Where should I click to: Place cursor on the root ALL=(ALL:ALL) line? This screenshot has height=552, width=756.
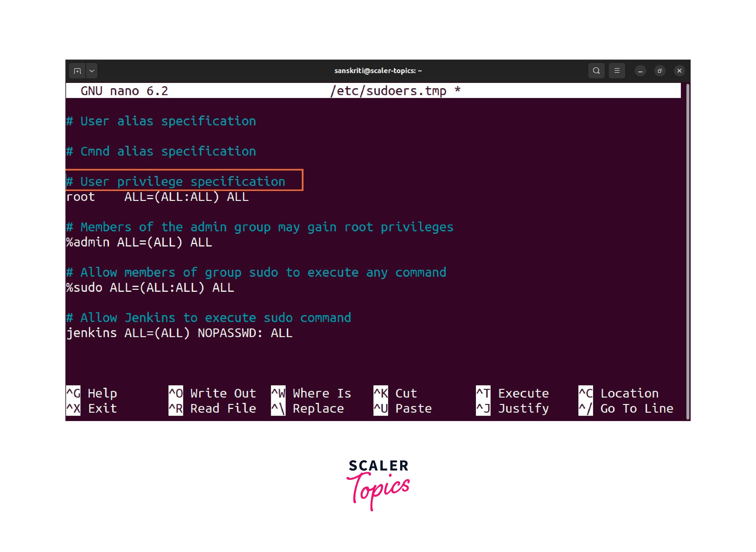point(157,197)
